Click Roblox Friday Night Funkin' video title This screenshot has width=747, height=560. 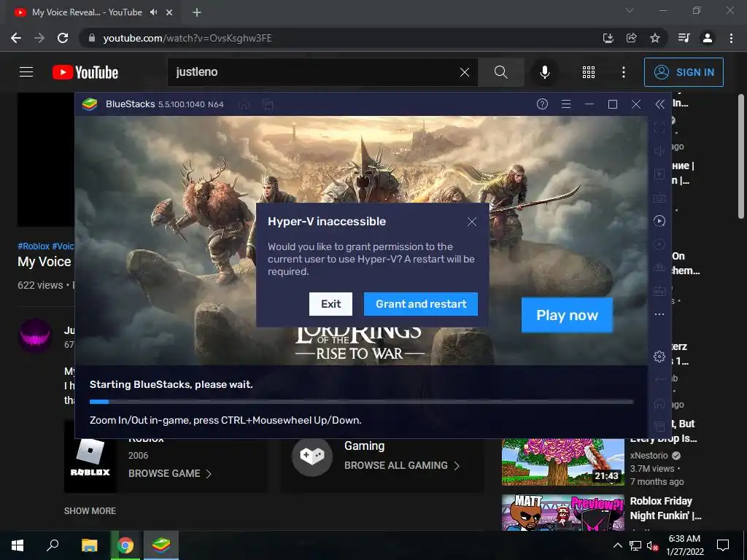pos(665,508)
